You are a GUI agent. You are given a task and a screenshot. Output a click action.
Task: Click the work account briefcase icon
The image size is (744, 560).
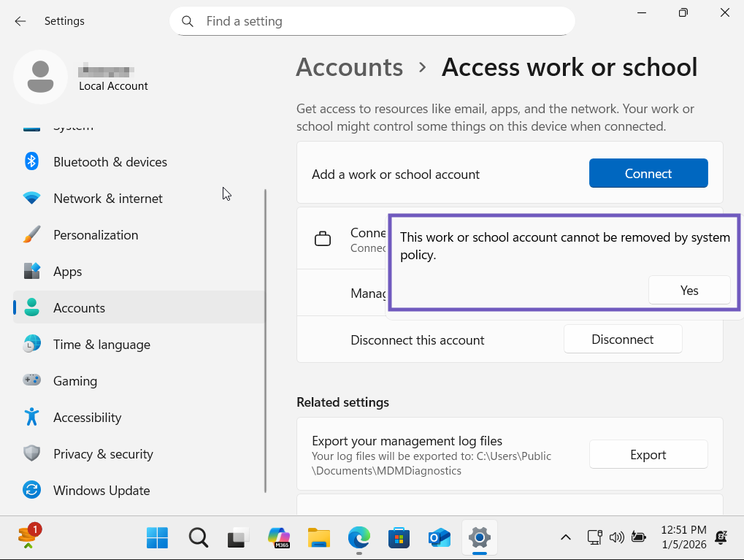(321, 238)
